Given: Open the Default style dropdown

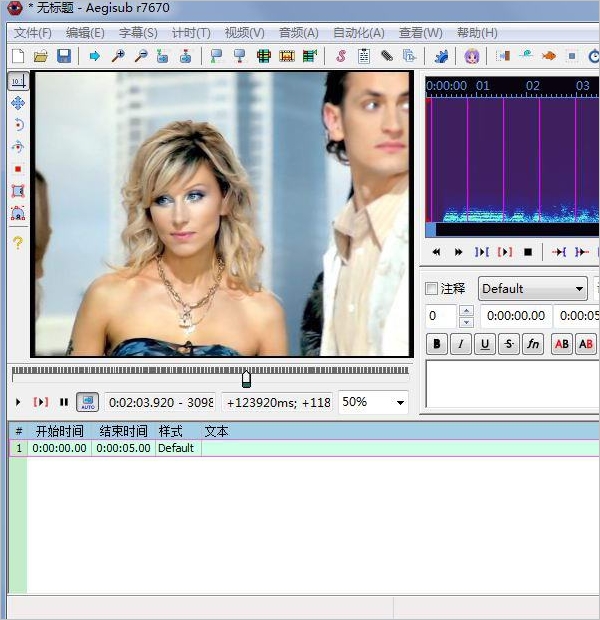Looking at the screenshot, I should click(533, 289).
